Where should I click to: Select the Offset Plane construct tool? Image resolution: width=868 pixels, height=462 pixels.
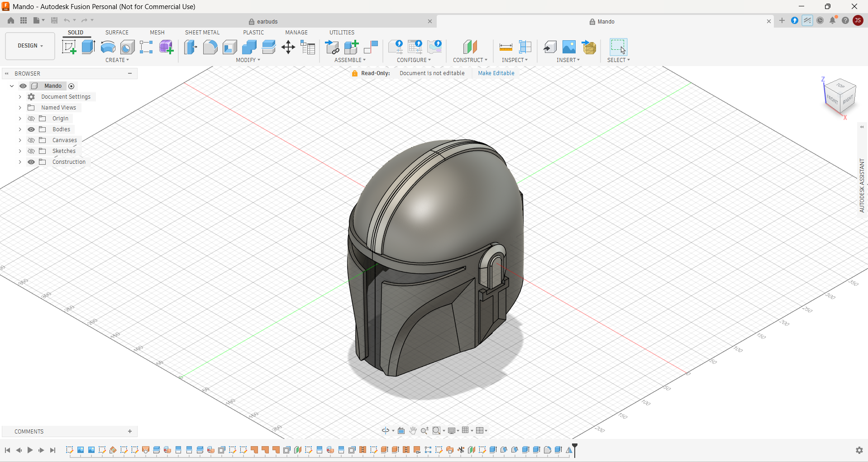pyautogui.click(x=470, y=47)
